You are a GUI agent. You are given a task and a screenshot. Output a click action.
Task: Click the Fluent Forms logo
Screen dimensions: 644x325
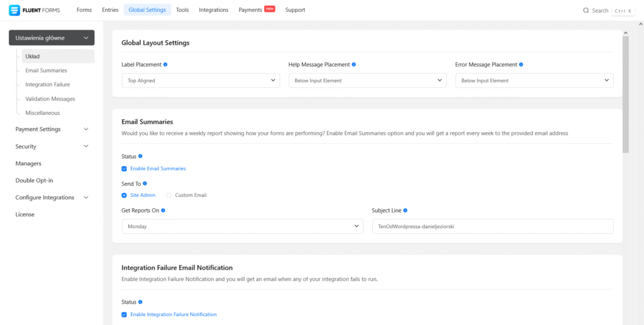coord(35,10)
